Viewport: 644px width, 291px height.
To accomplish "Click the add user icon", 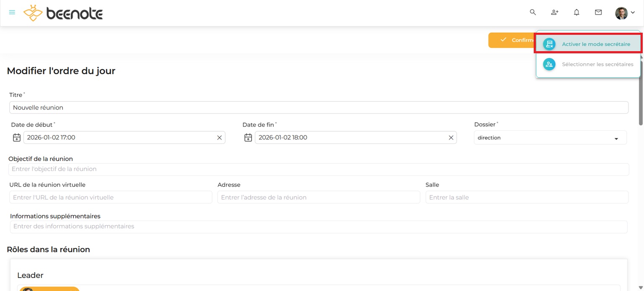I will click(555, 13).
